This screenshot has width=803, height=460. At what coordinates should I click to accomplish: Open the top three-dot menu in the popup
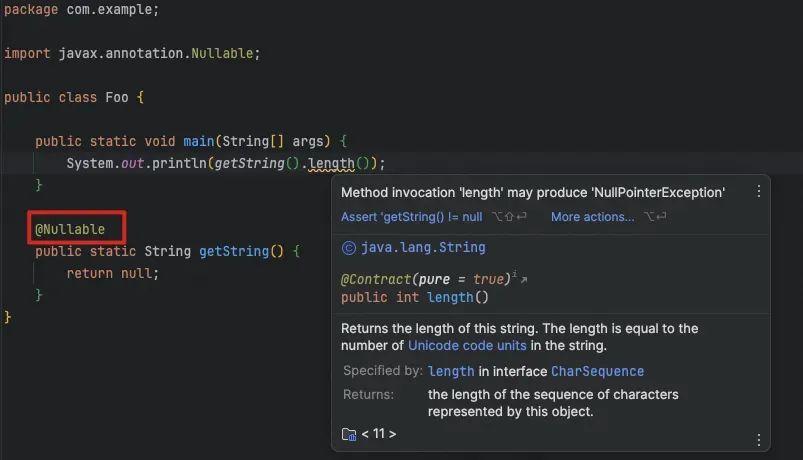(x=758, y=192)
